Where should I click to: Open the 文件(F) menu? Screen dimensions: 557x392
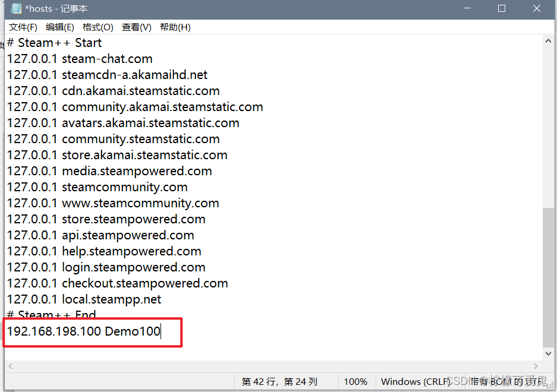(x=23, y=27)
